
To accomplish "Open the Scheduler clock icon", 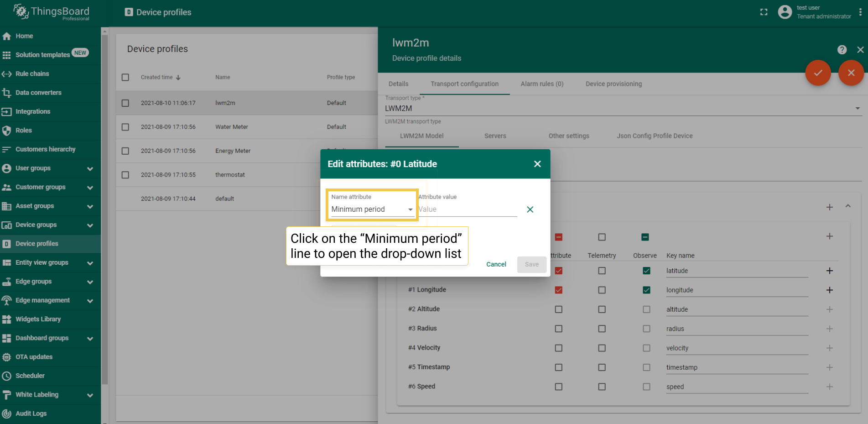I will click(7, 376).
